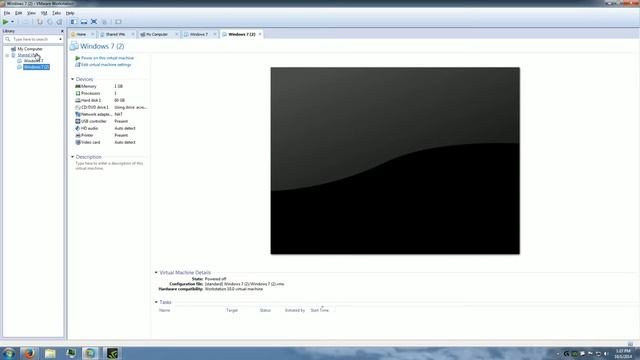Open the Library search filter dropdown
Viewport: 640px width, 360px height.
click(x=61, y=39)
